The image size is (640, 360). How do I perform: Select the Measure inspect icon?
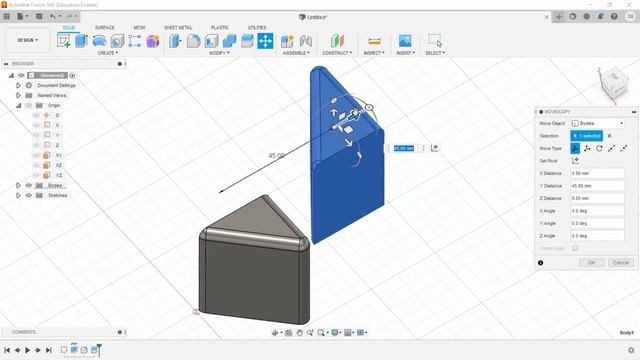(374, 41)
